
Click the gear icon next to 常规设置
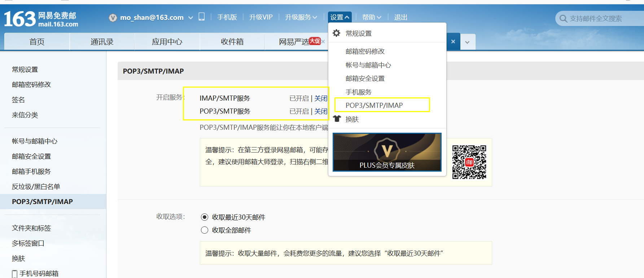click(x=337, y=33)
